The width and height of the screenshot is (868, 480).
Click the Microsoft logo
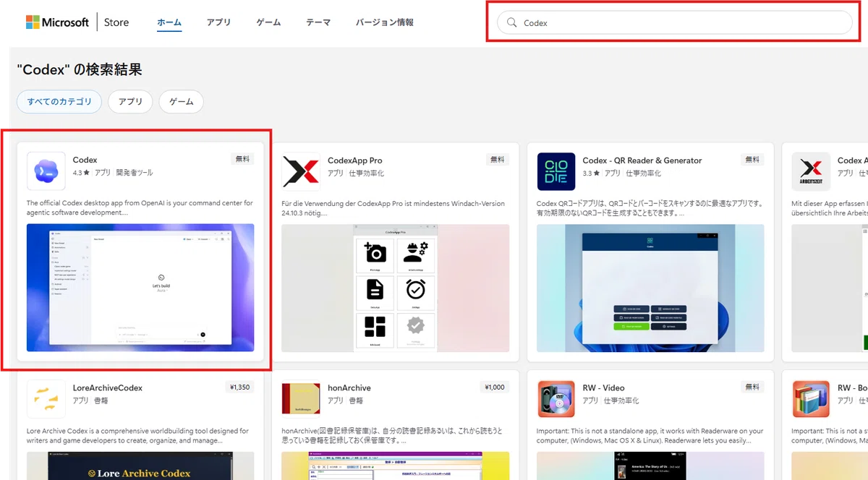[x=57, y=22]
